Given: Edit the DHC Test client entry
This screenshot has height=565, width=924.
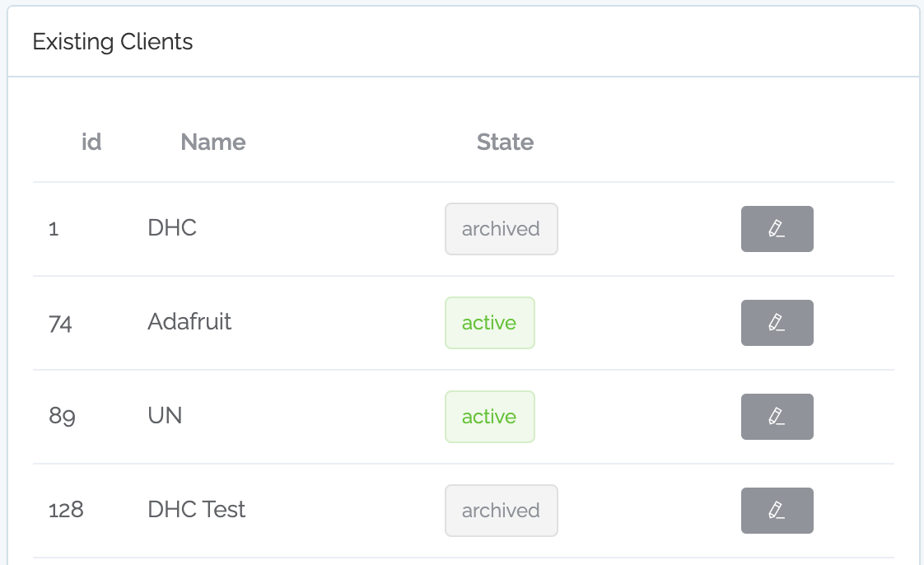Looking at the screenshot, I should [777, 510].
